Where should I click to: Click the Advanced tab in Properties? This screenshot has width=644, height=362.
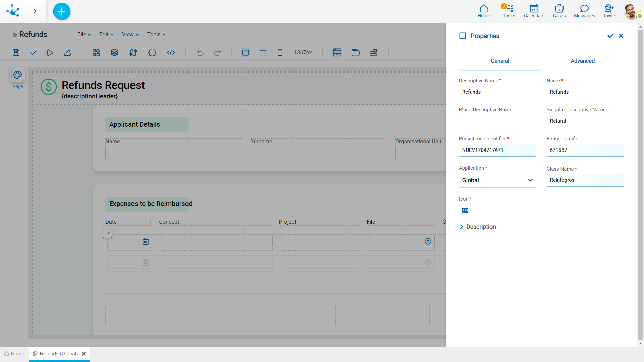pos(583,61)
